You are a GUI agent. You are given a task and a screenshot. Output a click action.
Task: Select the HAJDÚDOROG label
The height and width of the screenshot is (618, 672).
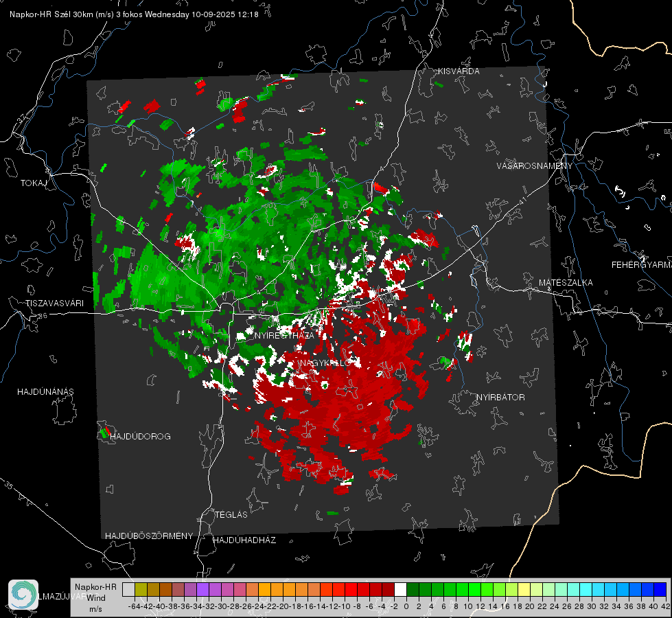pyautogui.click(x=140, y=437)
